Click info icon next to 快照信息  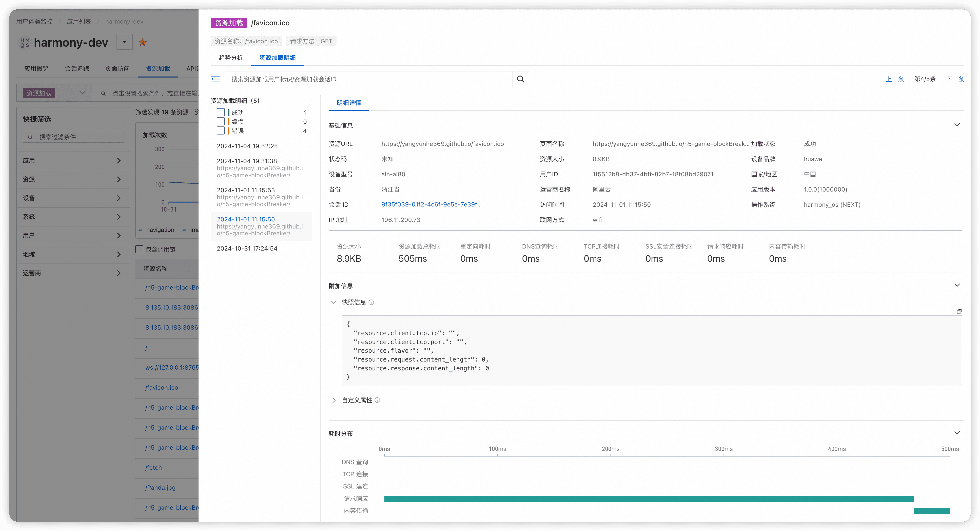click(x=371, y=302)
